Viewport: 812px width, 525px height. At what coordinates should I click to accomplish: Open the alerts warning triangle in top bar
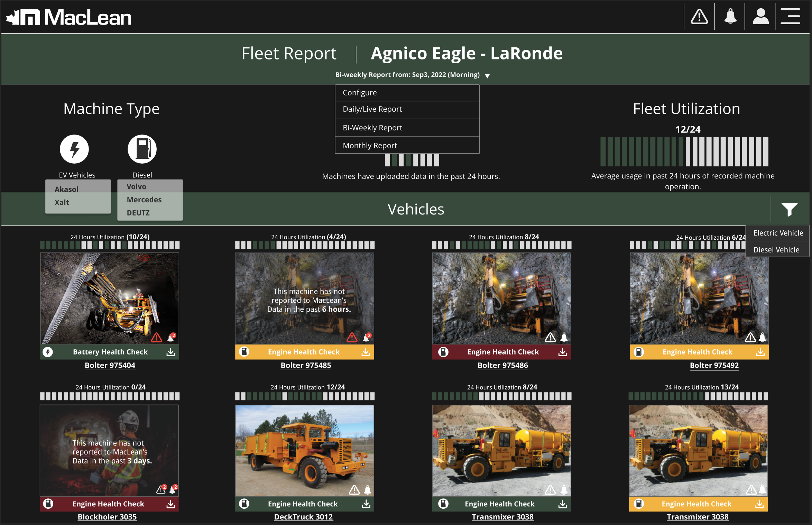coord(699,16)
